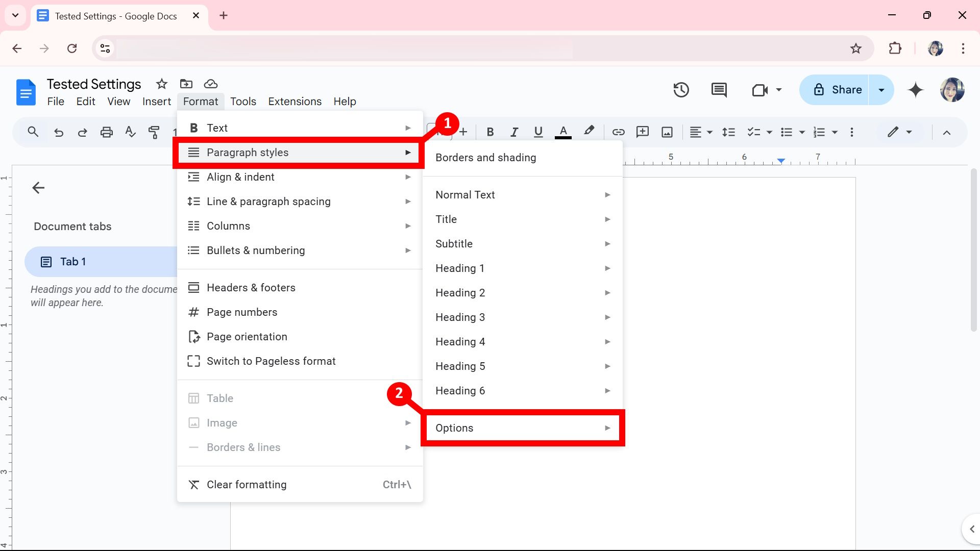Toggle document tabs panel visibility

point(38,188)
